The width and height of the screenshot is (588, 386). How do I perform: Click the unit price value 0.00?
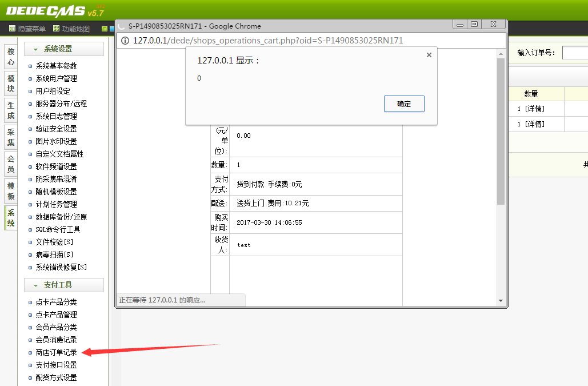[244, 136]
